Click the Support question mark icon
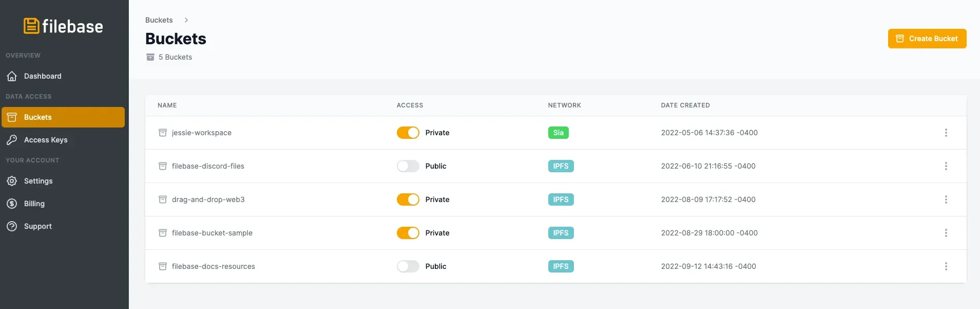 12,226
